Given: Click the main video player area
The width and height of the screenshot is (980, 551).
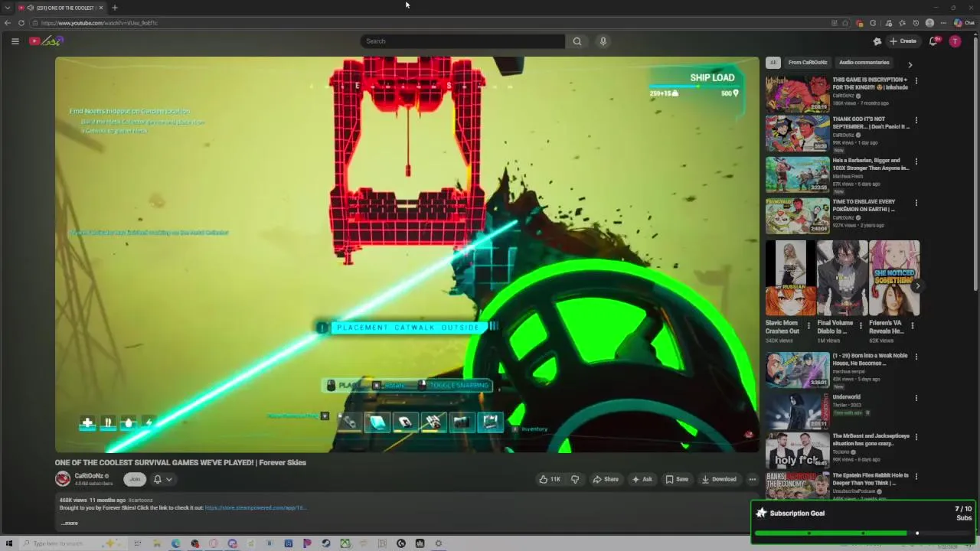Looking at the screenshot, I should point(407,254).
